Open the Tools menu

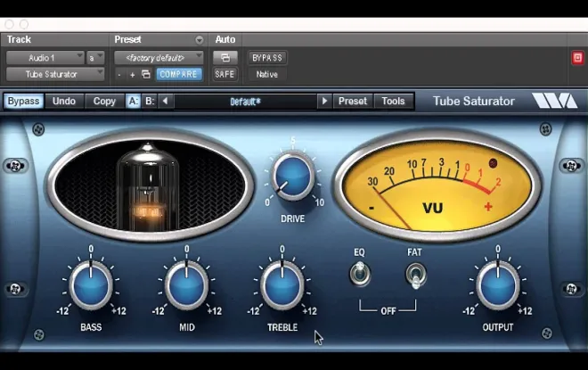click(x=394, y=101)
